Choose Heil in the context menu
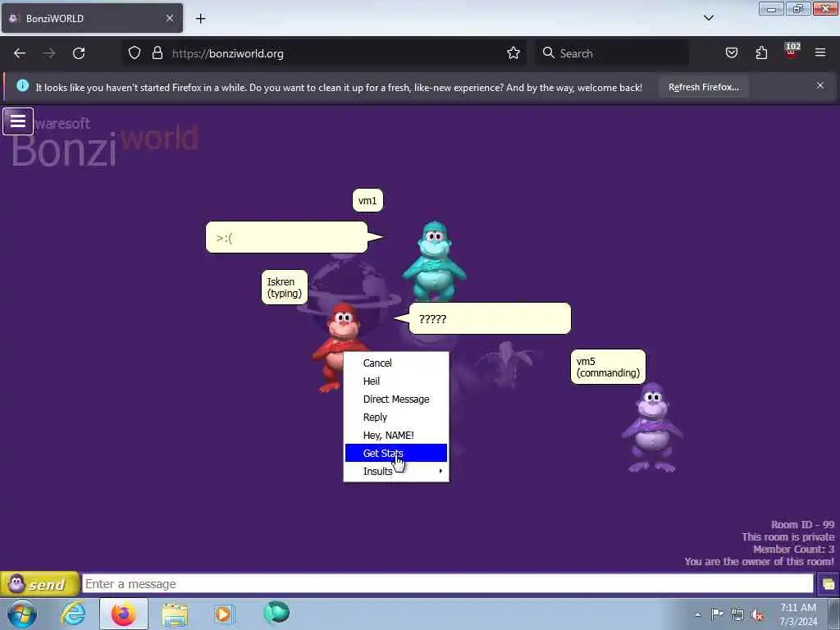Viewport: 840px width, 630px height. tap(396, 381)
